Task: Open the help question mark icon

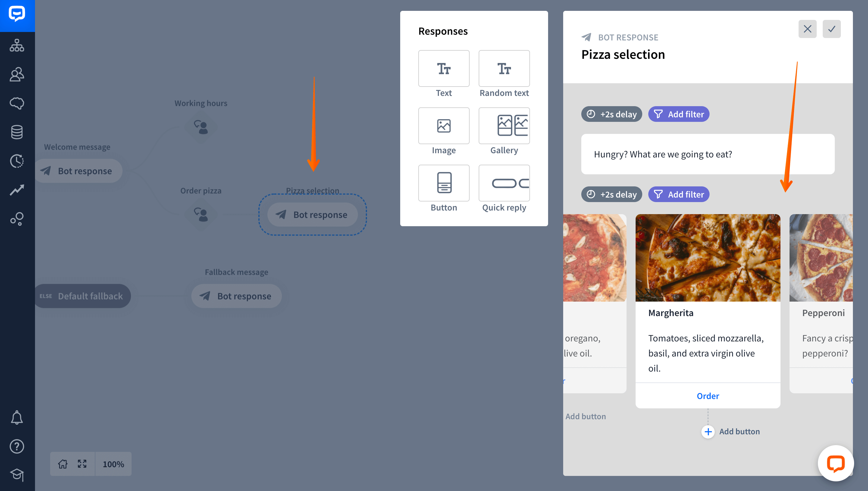Action: pyautogui.click(x=17, y=446)
